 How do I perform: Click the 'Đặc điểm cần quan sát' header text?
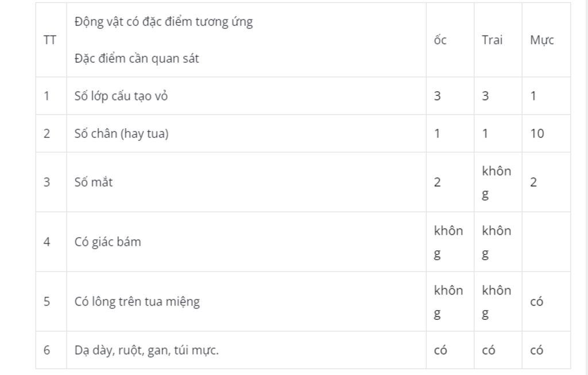pos(137,59)
